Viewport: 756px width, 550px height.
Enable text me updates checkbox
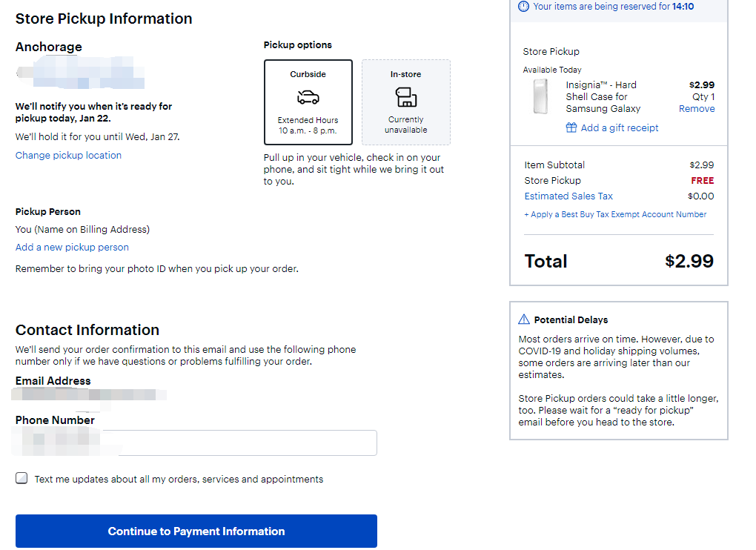click(21, 478)
